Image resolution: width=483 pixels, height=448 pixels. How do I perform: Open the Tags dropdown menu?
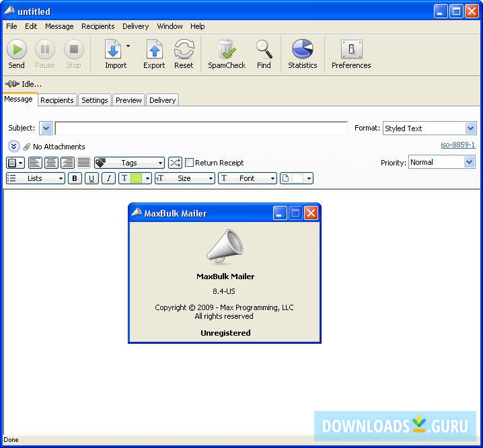(129, 163)
